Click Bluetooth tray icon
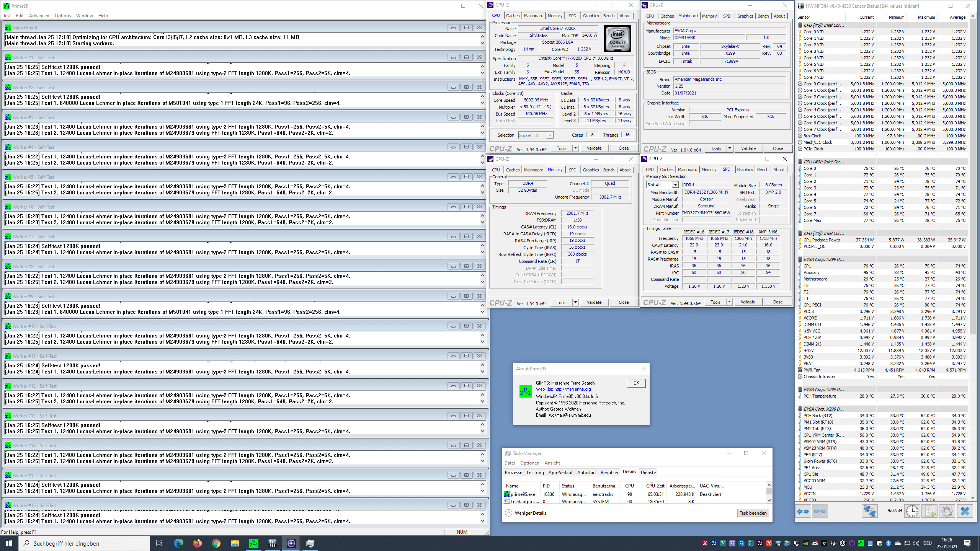Viewport: 980px width, 551px height. [x=889, y=543]
